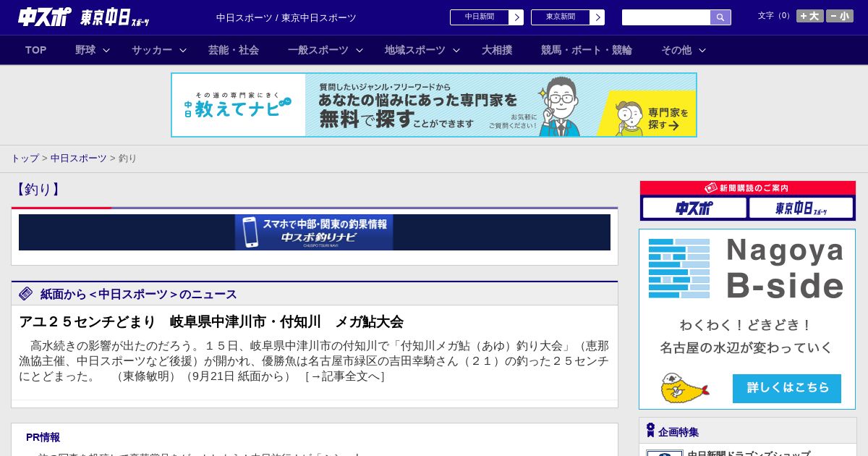
Task: Click arrow beside 中日新聞 button
Action: (x=516, y=17)
